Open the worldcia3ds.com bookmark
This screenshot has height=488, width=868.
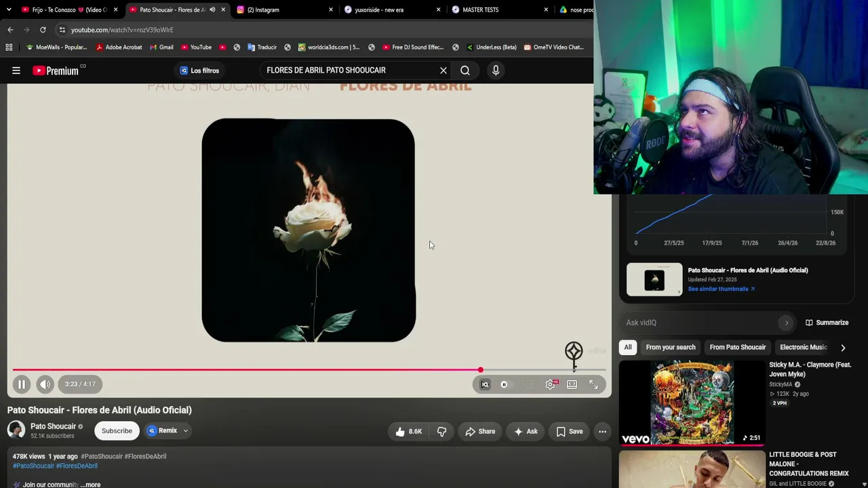[328, 47]
